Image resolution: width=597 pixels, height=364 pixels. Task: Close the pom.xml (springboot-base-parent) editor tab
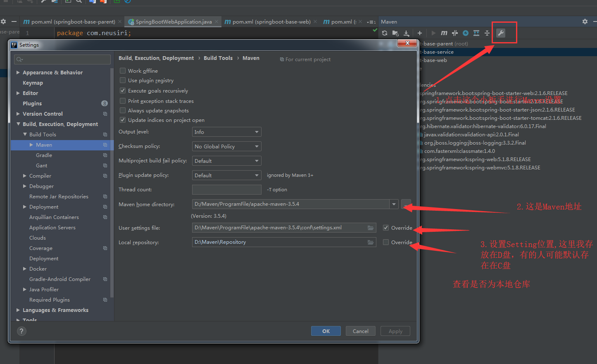120,21
